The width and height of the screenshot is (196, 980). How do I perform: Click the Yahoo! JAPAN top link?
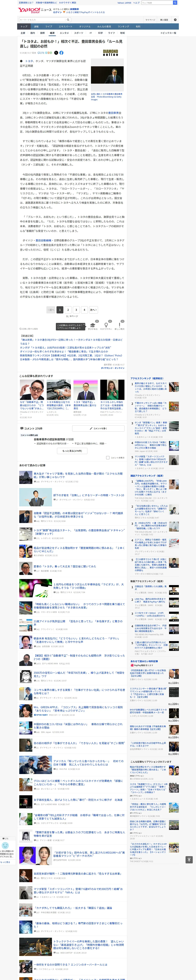pyautogui.click(x=124, y=3)
